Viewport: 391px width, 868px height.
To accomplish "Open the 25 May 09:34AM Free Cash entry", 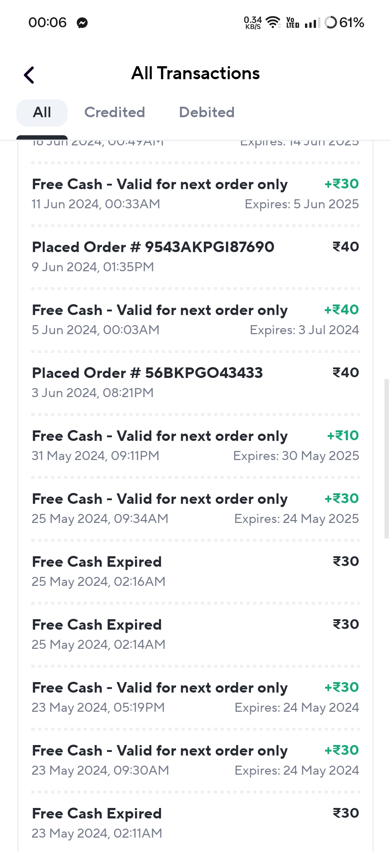I will click(x=195, y=508).
